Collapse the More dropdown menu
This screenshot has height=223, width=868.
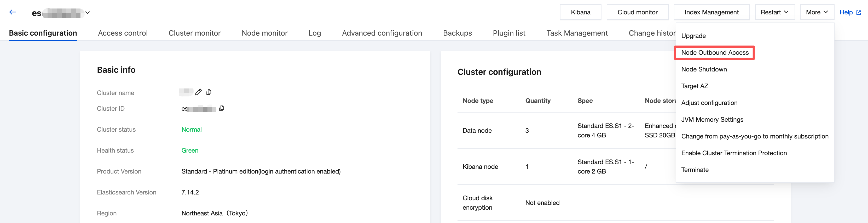817,12
